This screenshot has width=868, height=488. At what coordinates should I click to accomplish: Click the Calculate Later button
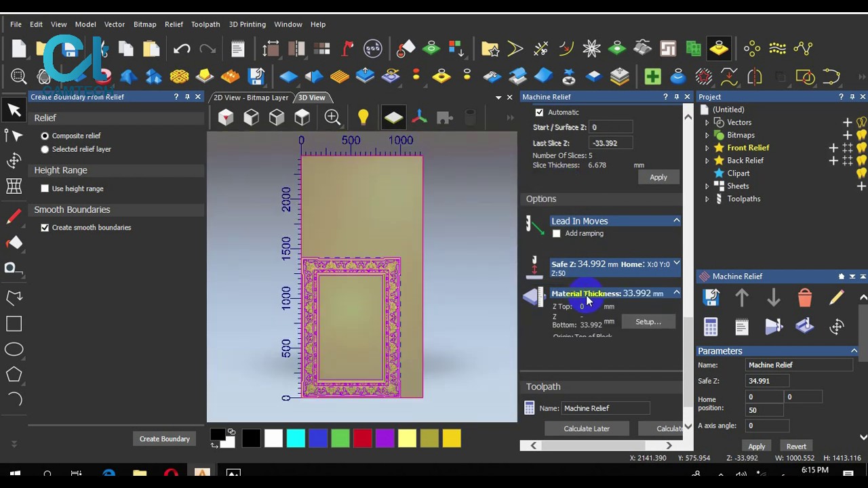(x=587, y=429)
